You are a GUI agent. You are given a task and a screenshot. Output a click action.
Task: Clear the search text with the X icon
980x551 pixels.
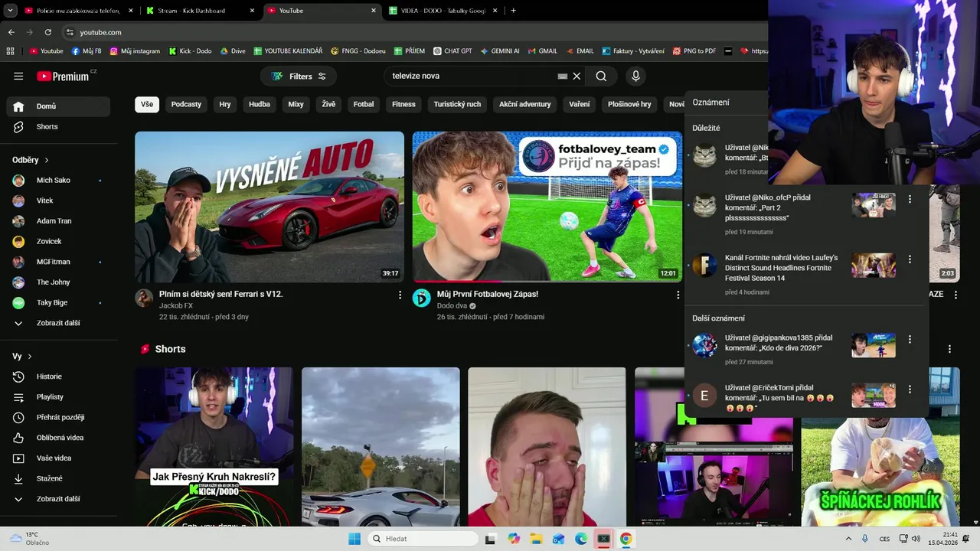pyautogui.click(x=577, y=76)
